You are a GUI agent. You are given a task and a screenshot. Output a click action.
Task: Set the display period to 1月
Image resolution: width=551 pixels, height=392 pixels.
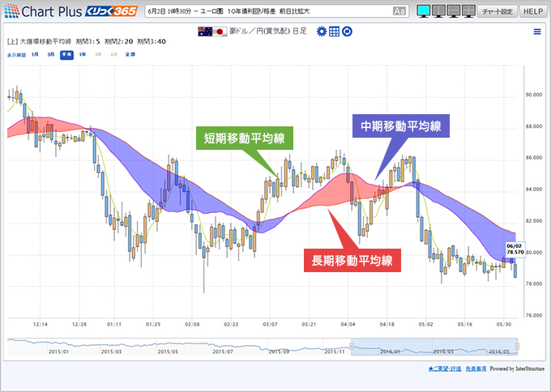[x=35, y=54]
